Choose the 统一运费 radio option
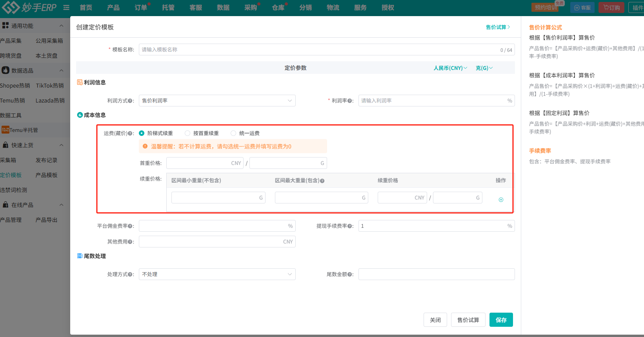 coord(233,133)
